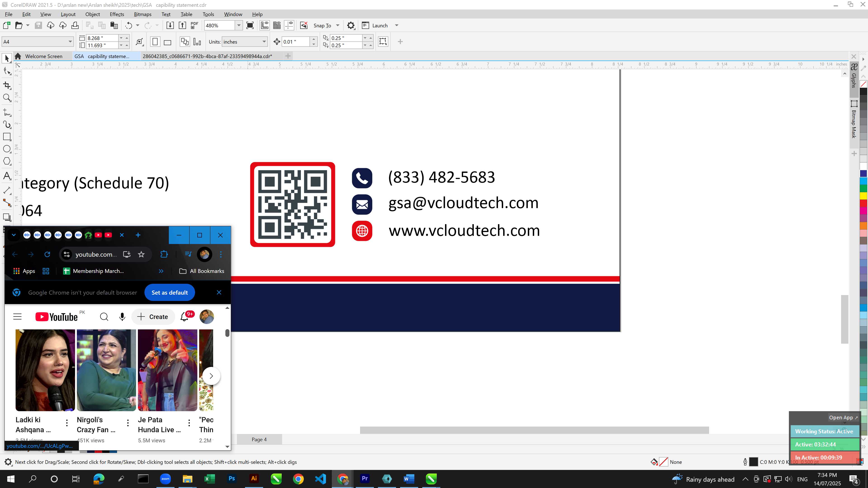Switch to the GSA capibility statement tab
This screenshot has height=488, width=868.
[102, 56]
